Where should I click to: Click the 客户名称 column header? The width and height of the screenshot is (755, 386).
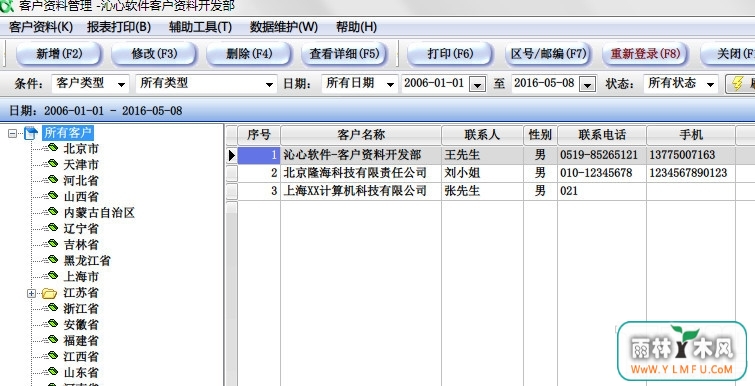pyautogui.click(x=361, y=135)
